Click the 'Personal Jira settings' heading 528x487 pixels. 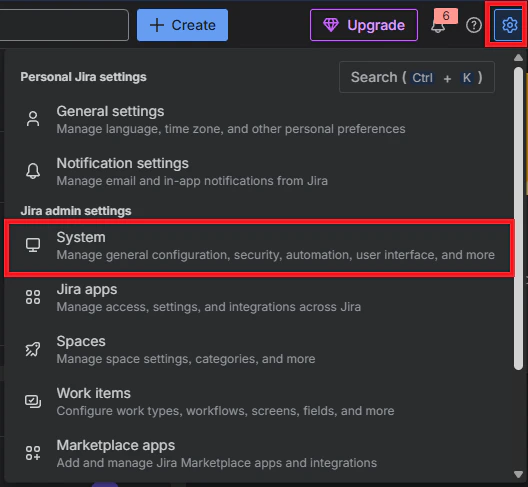tap(84, 77)
